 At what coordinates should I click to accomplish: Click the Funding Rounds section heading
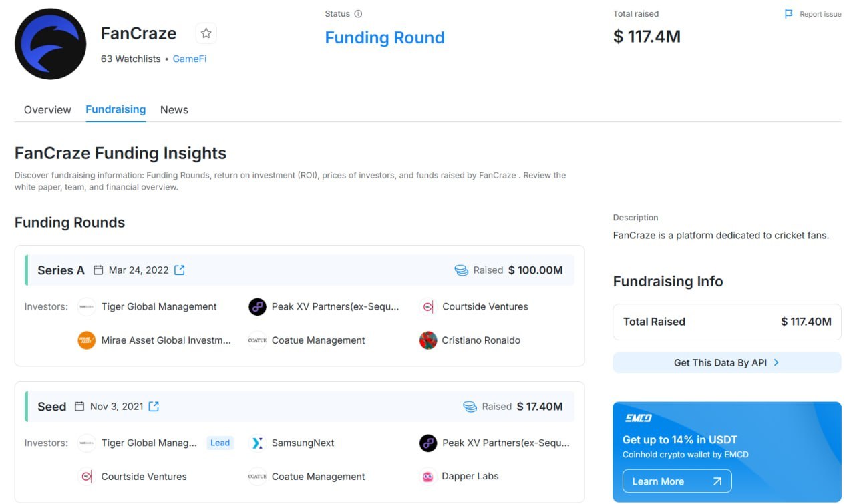[x=69, y=222]
